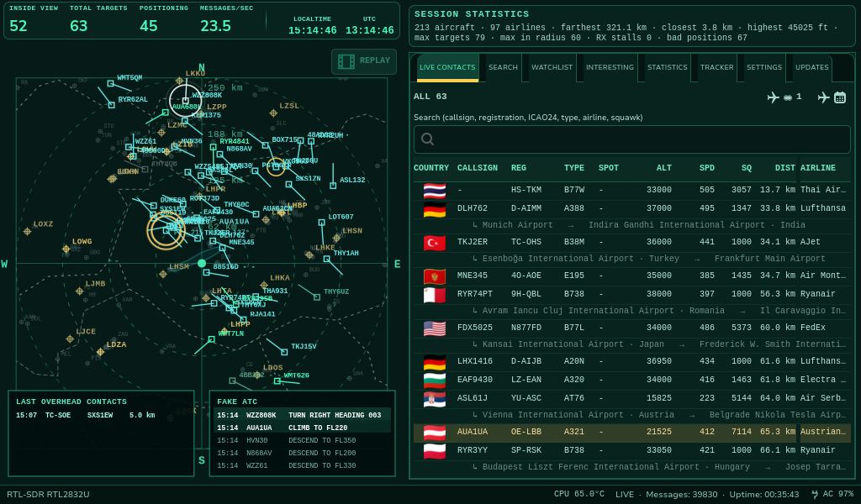Screen dimensions: 861x504
Task: Switch to the Live Contacts tab
Action: (447, 67)
